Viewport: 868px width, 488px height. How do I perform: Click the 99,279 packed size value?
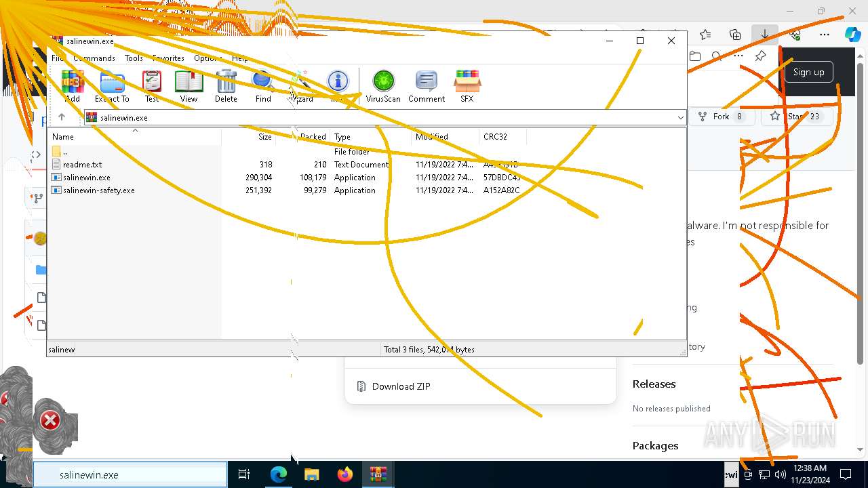pos(315,190)
